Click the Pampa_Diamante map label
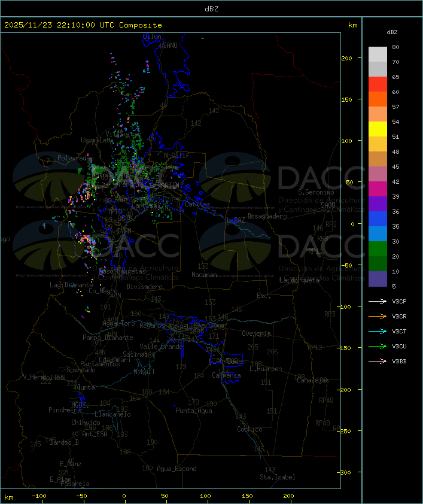 (x=108, y=338)
